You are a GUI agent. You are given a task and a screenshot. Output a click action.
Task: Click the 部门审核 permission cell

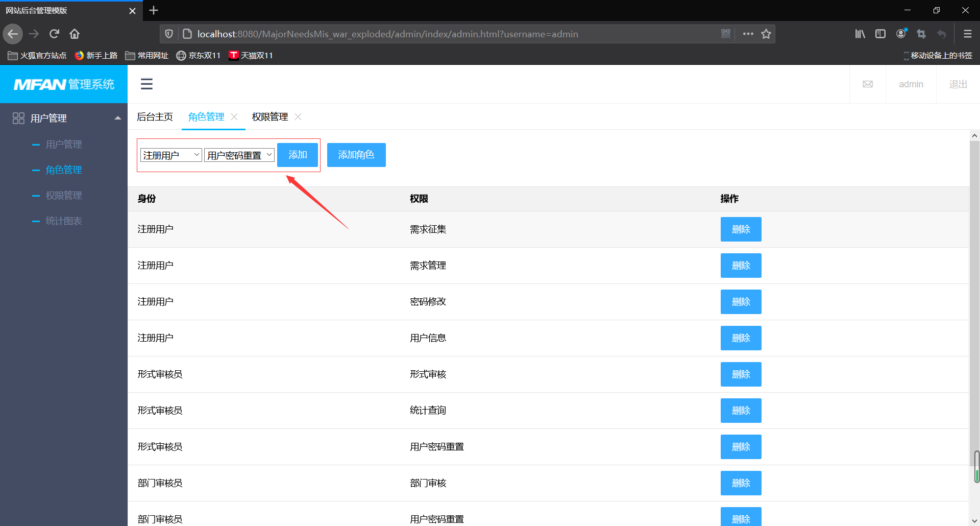coord(428,483)
